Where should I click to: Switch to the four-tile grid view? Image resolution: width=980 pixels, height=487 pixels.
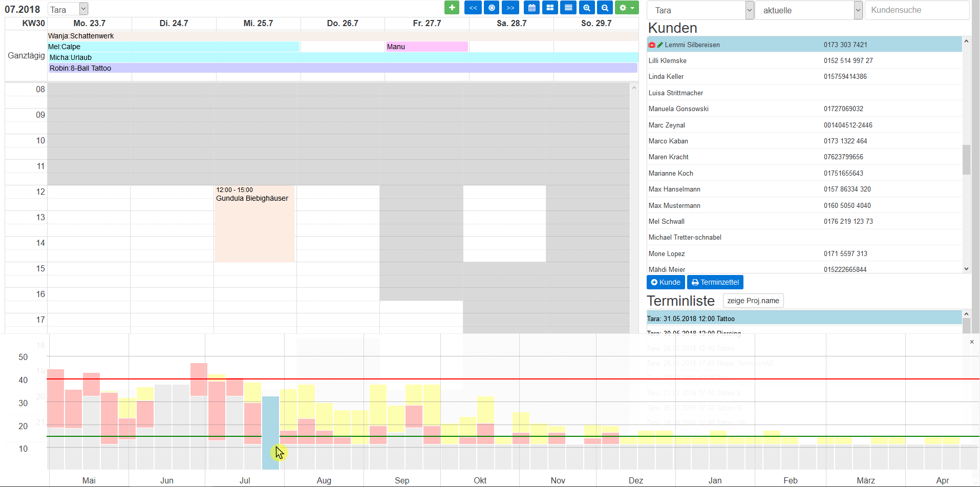click(550, 8)
